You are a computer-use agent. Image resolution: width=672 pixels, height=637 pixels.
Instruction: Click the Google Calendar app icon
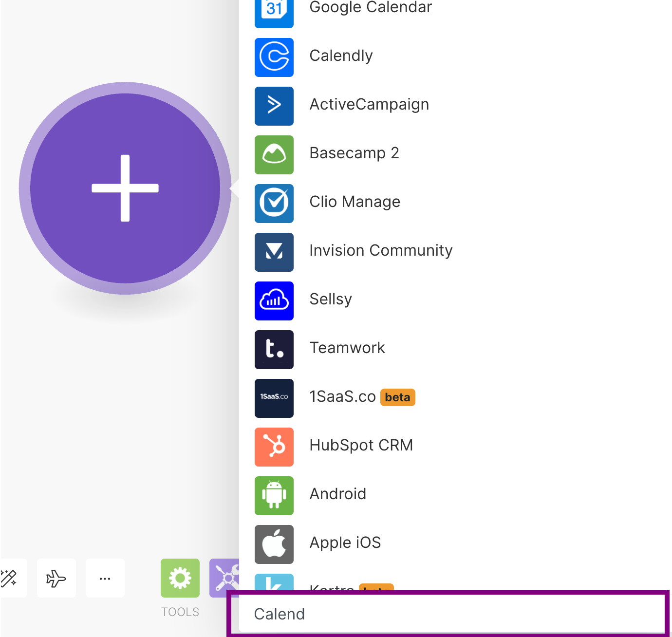(x=274, y=14)
